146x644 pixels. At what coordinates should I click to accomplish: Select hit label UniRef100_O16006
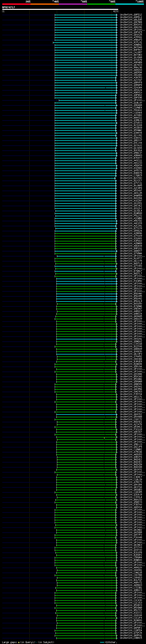click(x=131, y=615)
